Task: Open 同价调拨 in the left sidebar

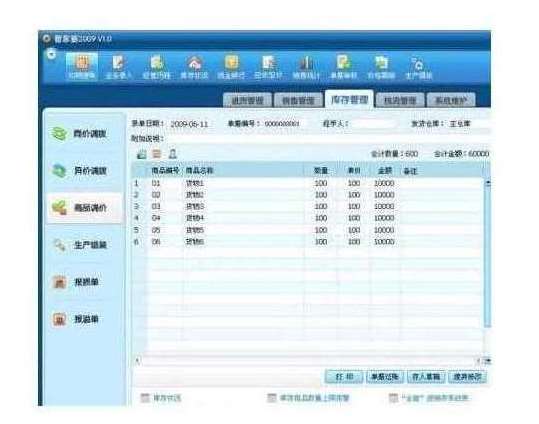Action: [x=81, y=133]
